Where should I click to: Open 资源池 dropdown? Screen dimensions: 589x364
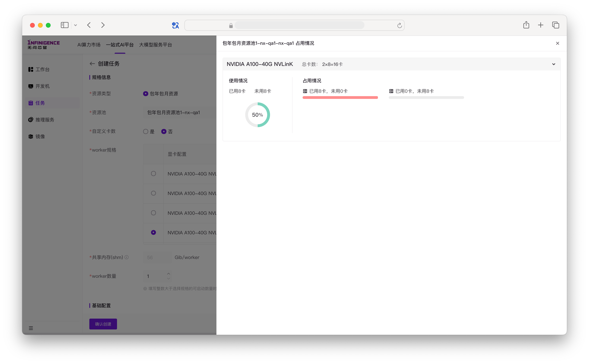(179, 113)
